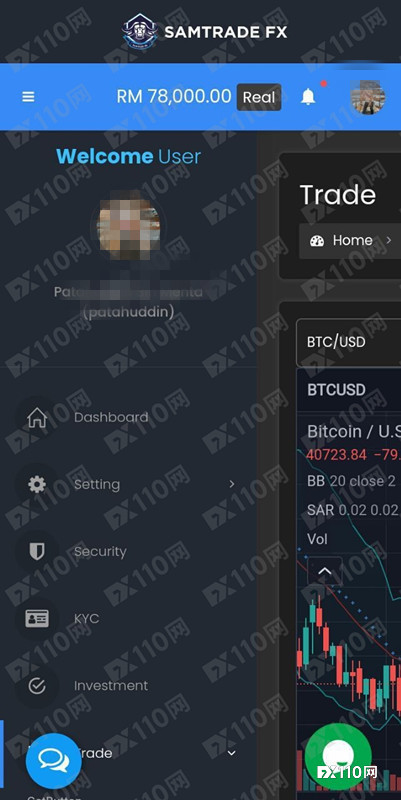401x800 pixels.
Task: Click the Setting gear icon
Action: click(x=37, y=484)
